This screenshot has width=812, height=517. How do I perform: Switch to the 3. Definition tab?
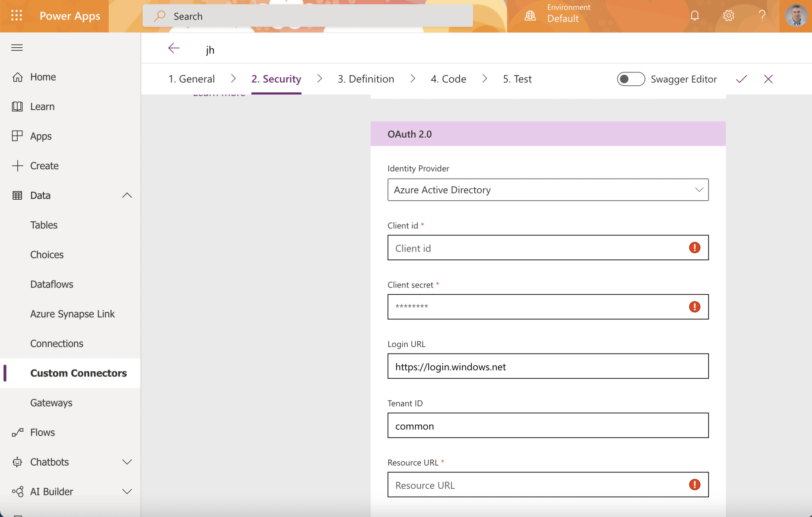tap(366, 79)
